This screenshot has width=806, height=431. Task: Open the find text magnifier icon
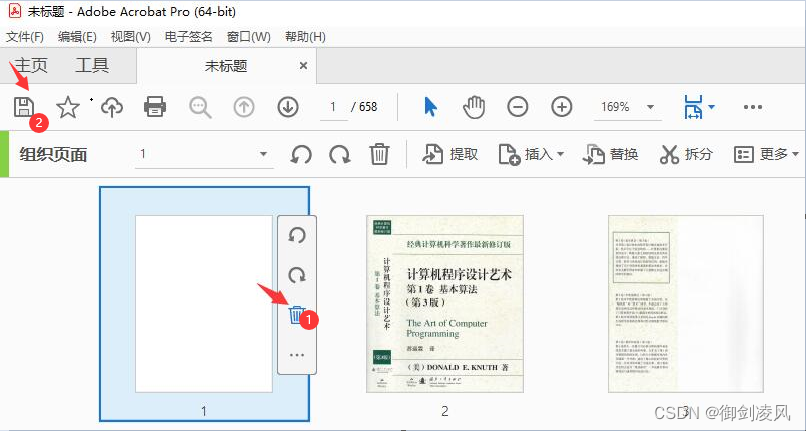coord(200,107)
